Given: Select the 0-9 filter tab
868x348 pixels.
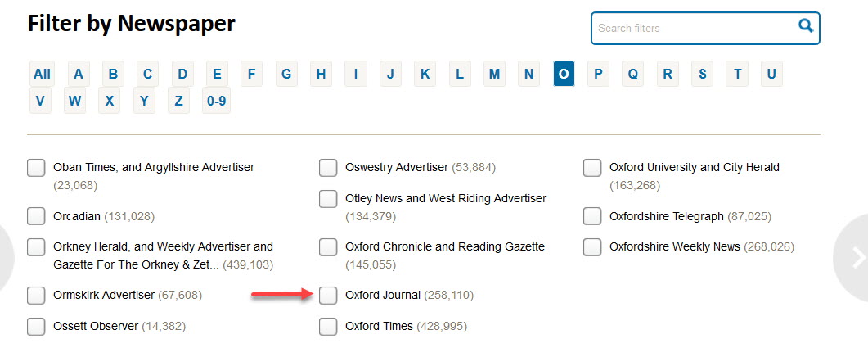Looking at the screenshot, I should [x=216, y=101].
